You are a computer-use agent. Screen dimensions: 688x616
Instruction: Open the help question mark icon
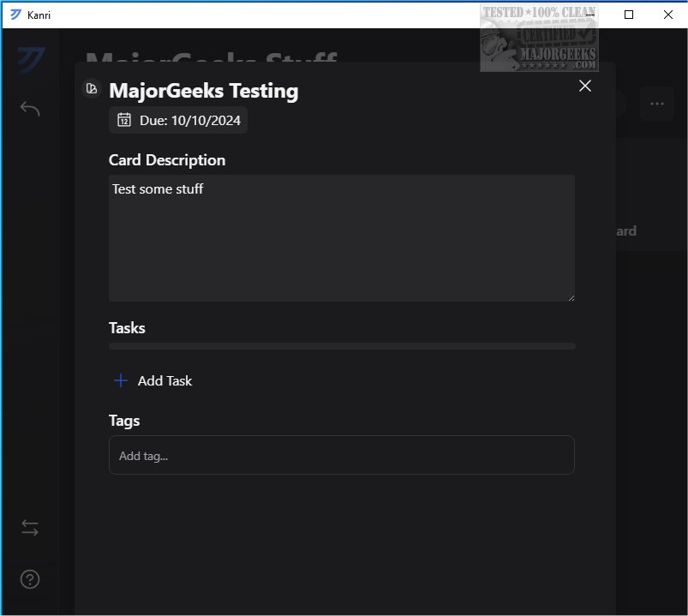[30, 579]
